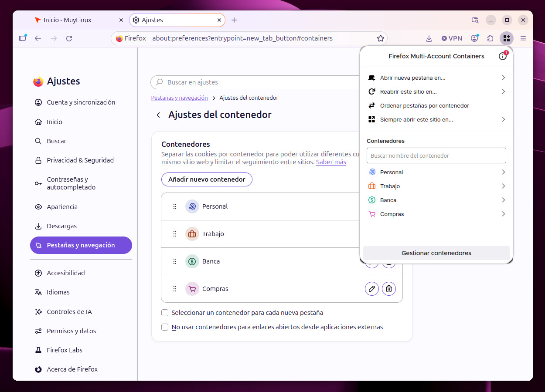This screenshot has width=545, height=392.
Task: Click back arrow beside Ajustes del contenedor
Action: (158, 115)
